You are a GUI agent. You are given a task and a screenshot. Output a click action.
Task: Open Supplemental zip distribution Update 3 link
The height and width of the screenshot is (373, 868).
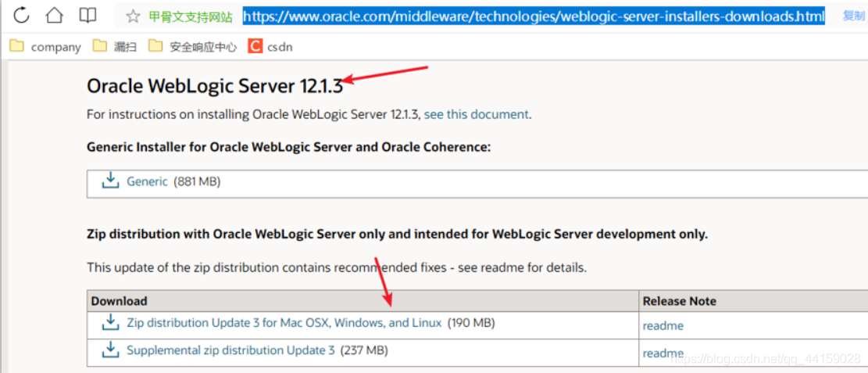click(230, 350)
